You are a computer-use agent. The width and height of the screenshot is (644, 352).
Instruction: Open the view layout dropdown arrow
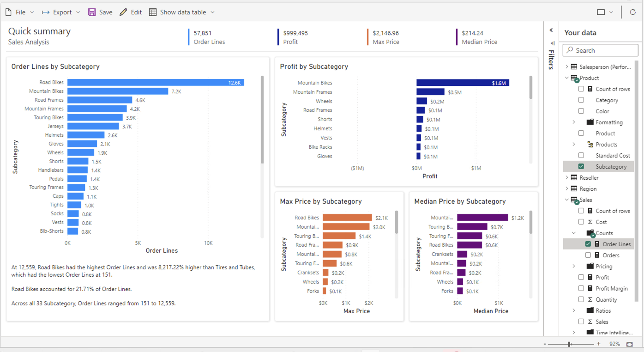tap(611, 12)
